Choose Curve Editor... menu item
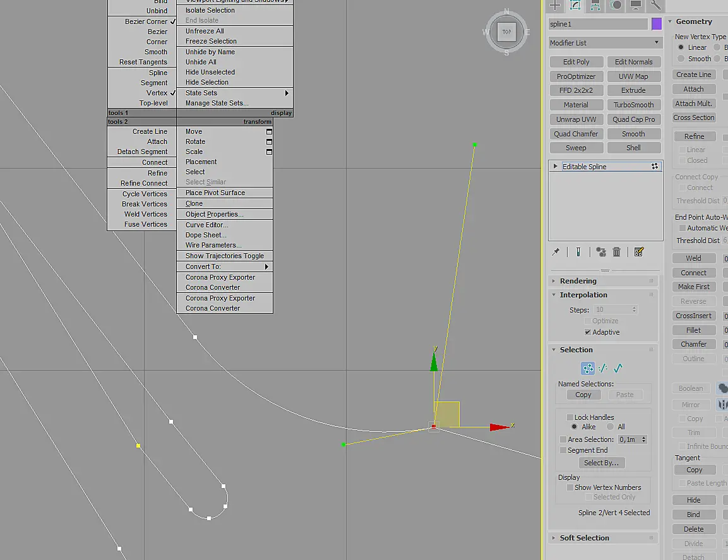The width and height of the screenshot is (728, 560). coord(225,225)
